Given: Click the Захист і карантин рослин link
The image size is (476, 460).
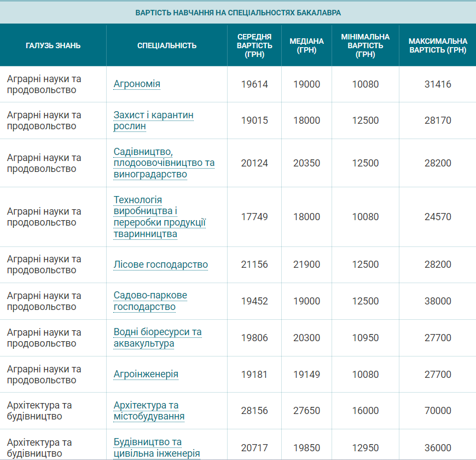Looking at the screenshot, I should (153, 120).
